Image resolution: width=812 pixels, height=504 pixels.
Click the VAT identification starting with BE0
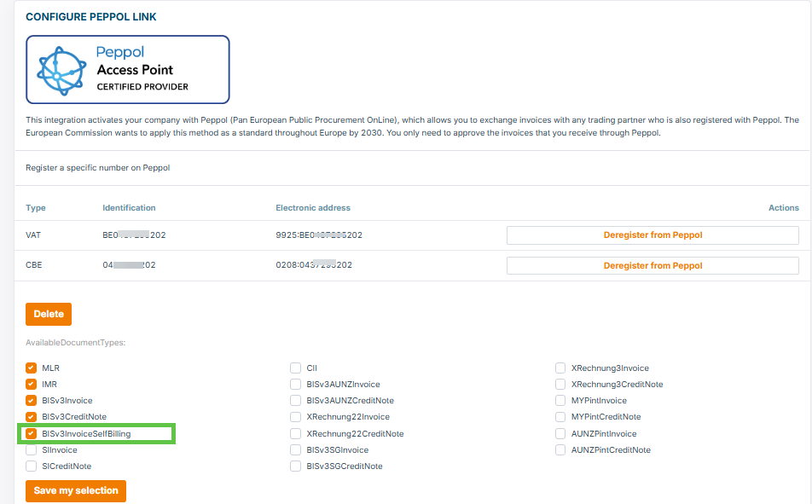click(134, 235)
